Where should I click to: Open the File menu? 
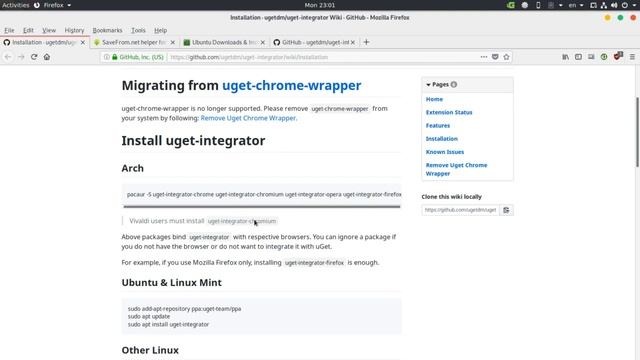(x=9, y=30)
